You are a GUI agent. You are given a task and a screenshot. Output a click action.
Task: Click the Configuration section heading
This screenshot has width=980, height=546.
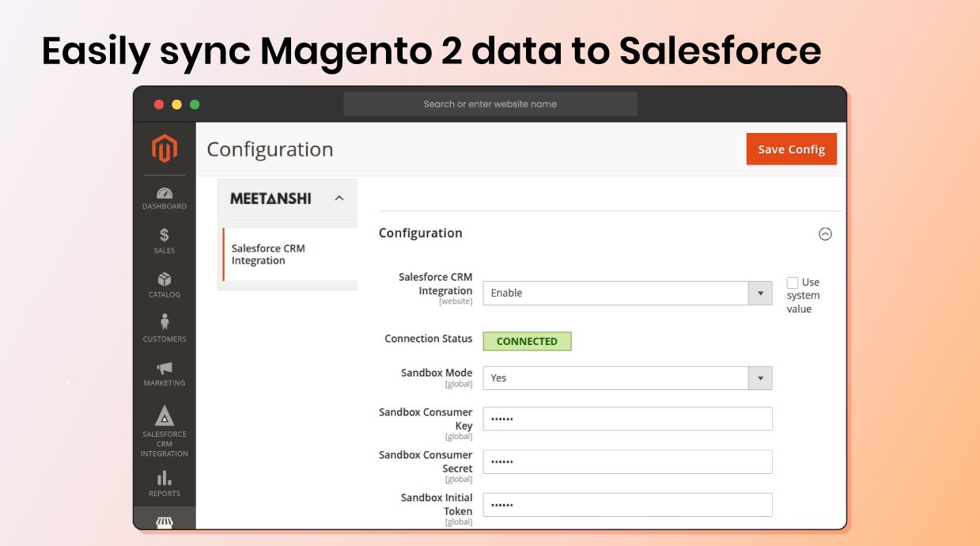point(420,233)
